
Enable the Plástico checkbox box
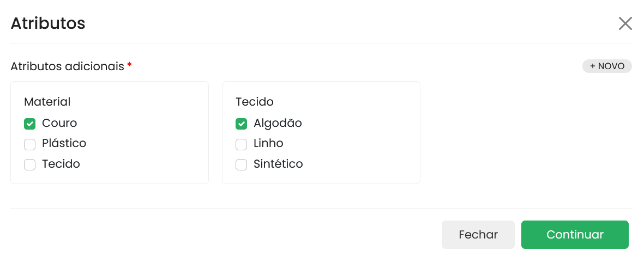(30, 144)
